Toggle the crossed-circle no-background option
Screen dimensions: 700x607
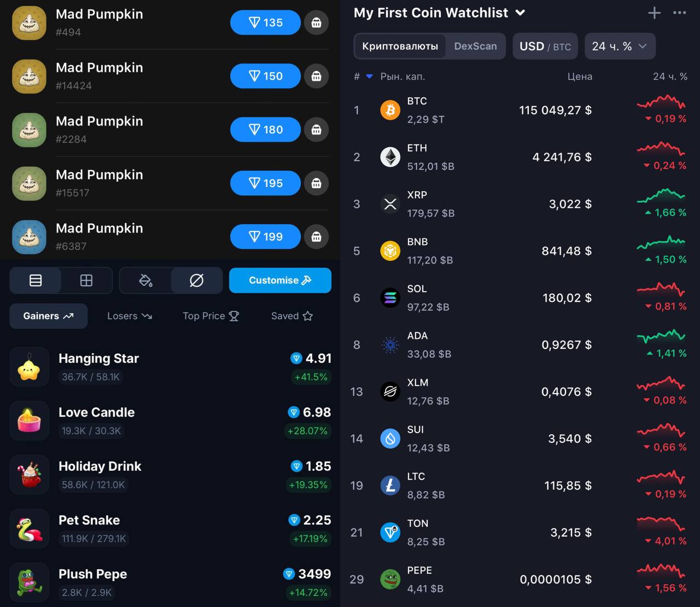[x=196, y=281]
